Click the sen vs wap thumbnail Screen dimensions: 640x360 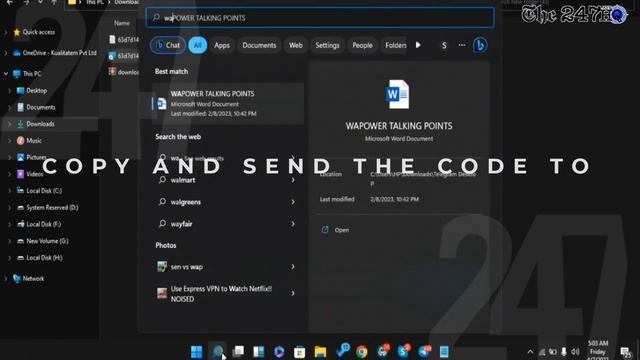(x=162, y=267)
